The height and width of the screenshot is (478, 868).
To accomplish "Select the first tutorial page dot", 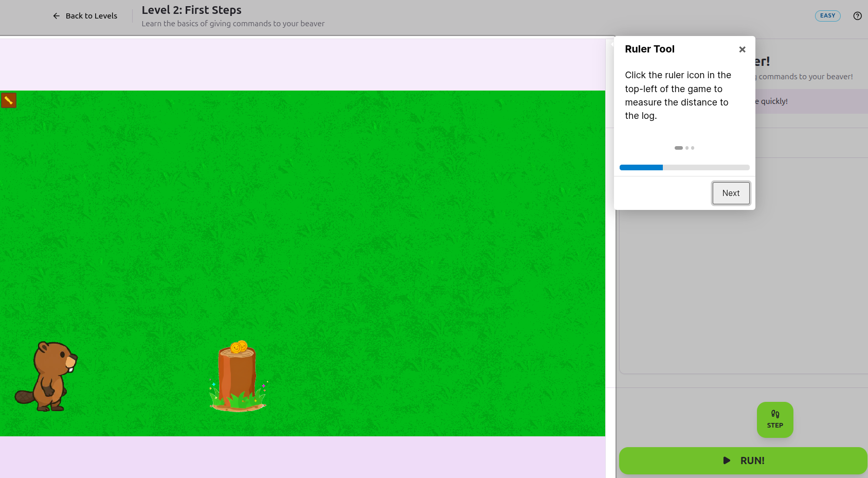I will coord(679,148).
